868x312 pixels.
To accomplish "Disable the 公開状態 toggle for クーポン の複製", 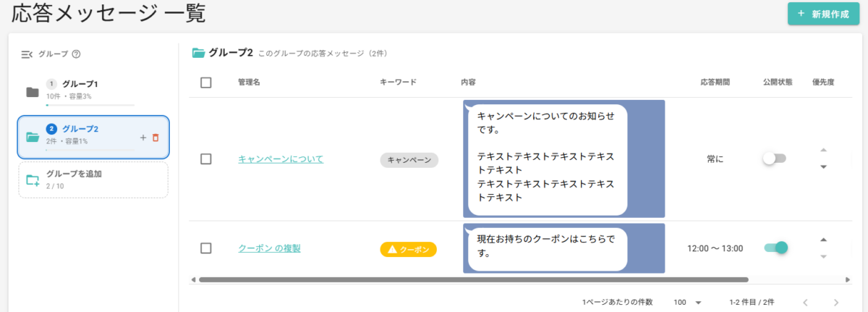I will tap(775, 248).
